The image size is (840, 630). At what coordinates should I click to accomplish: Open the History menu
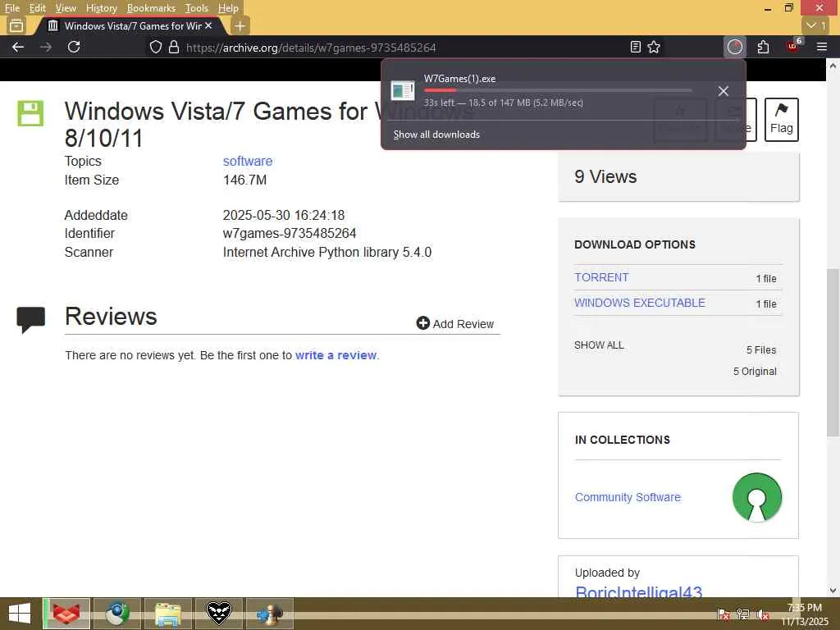point(101,8)
